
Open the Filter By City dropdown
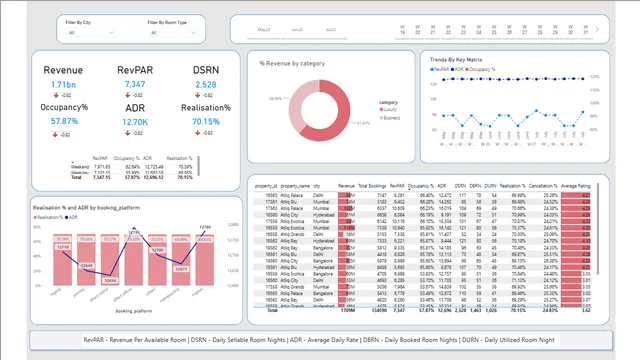point(91,33)
